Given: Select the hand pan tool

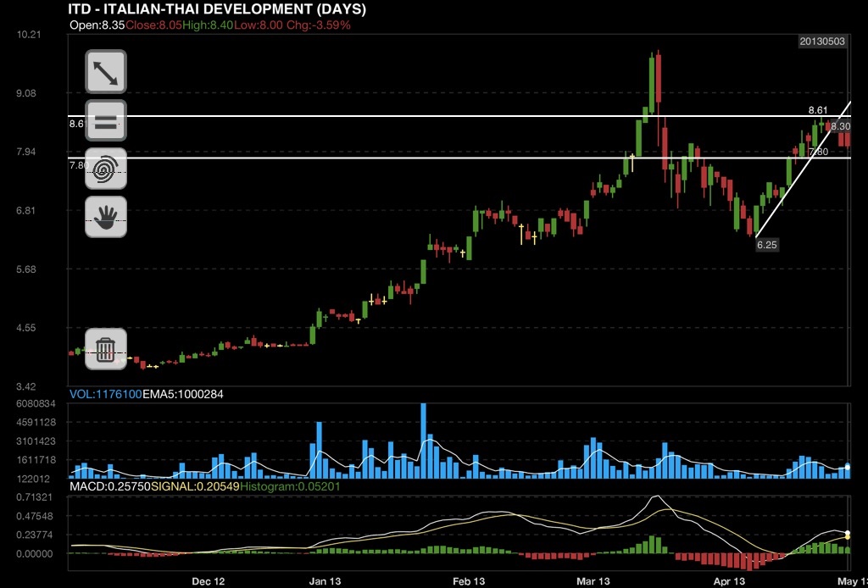Looking at the screenshot, I should [x=106, y=217].
